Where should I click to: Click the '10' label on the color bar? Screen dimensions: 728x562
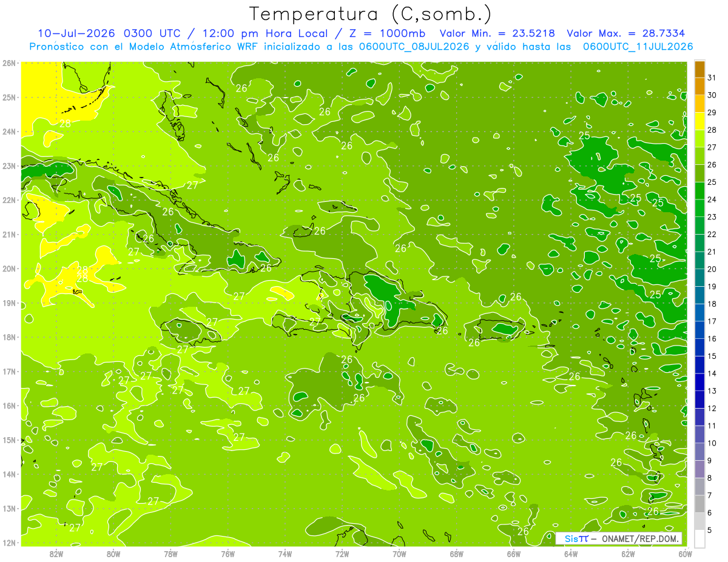click(x=712, y=443)
